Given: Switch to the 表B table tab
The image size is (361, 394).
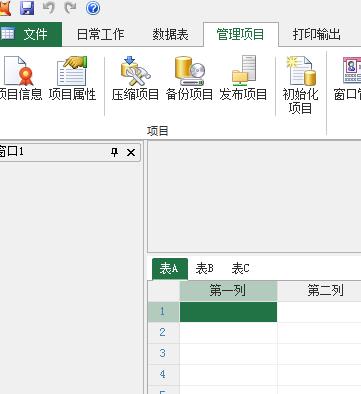Looking at the screenshot, I should click(x=204, y=269).
